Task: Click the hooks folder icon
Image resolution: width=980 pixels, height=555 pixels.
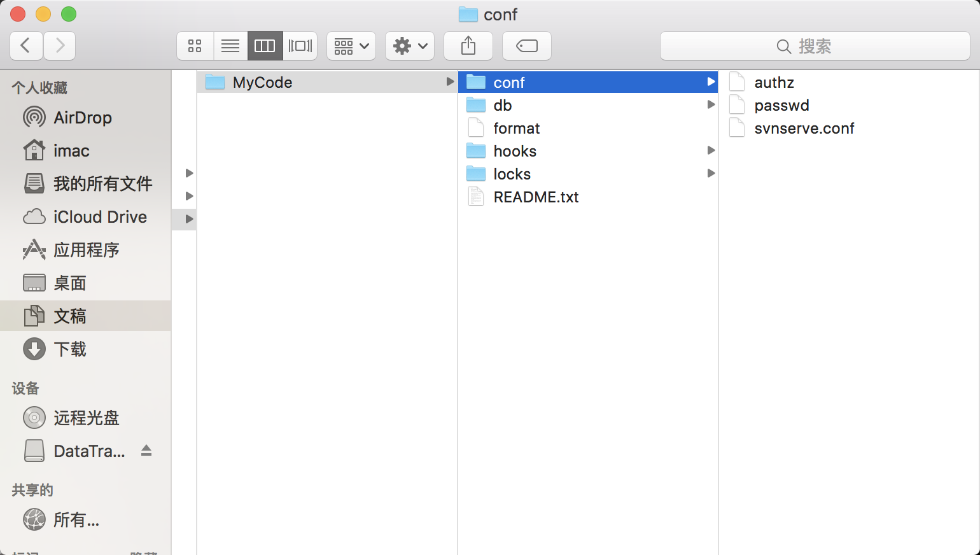Action: point(476,151)
